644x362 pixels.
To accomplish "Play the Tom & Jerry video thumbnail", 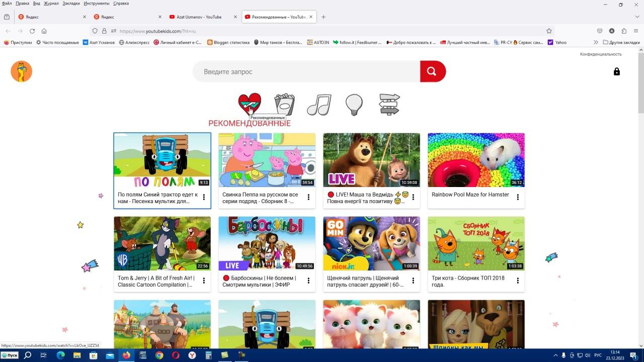I will tap(163, 243).
